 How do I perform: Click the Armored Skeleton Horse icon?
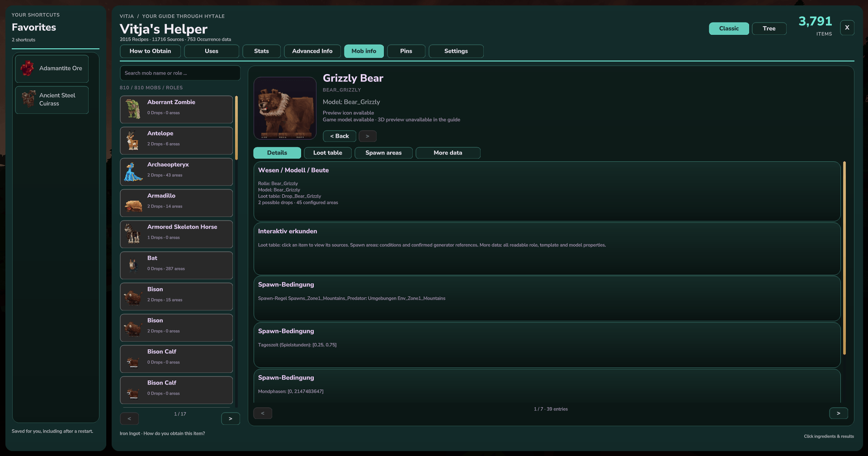pyautogui.click(x=132, y=233)
